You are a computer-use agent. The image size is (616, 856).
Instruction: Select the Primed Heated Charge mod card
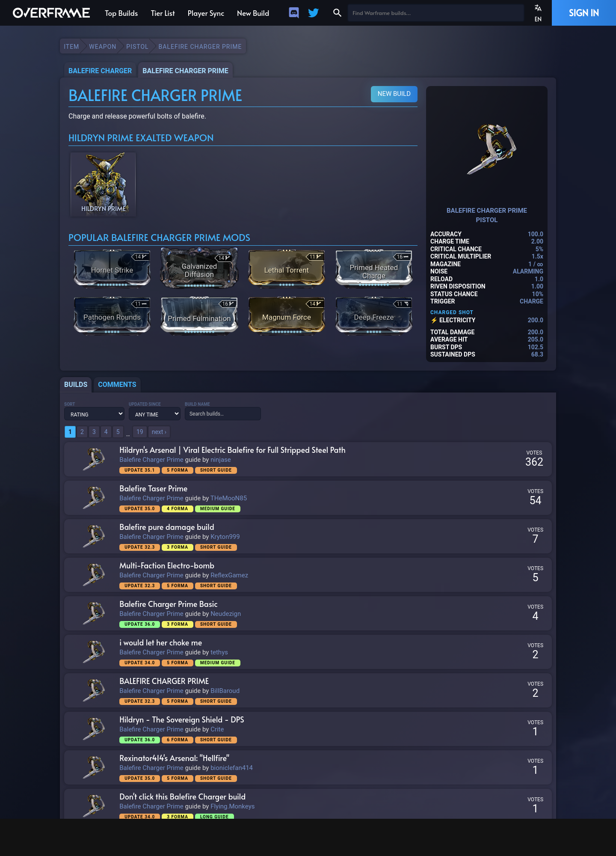tap(374, 269)
